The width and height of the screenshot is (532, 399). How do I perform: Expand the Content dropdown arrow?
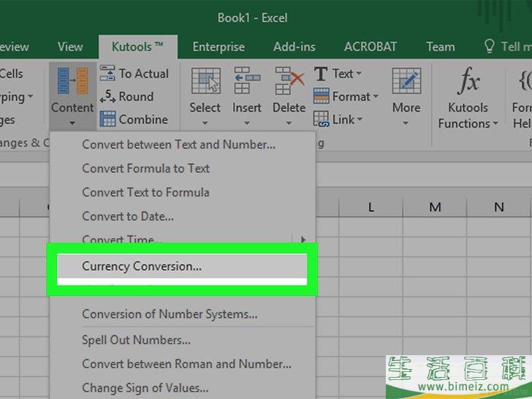point(72,123)
